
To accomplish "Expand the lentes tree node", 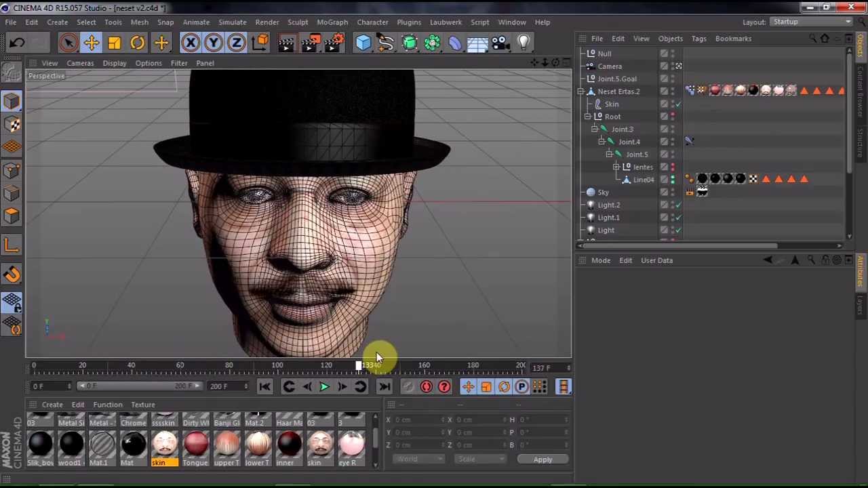I will click(x=616, y=167).
